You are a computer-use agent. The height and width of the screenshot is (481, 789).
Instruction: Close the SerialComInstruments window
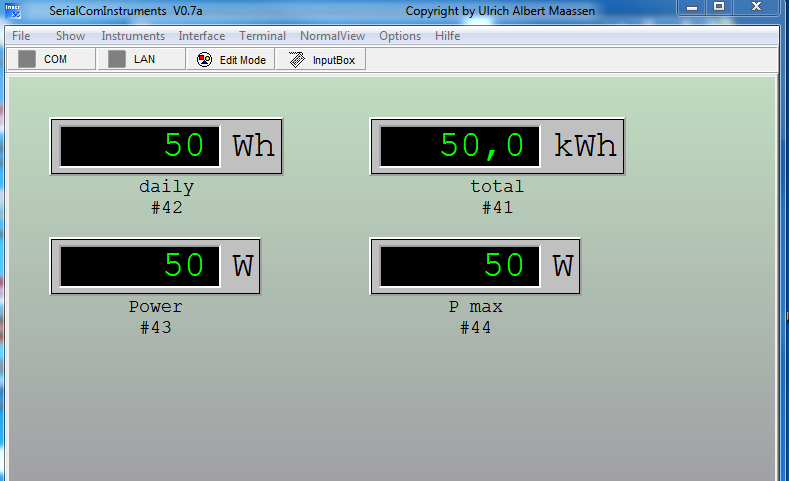tap(756, 8)
